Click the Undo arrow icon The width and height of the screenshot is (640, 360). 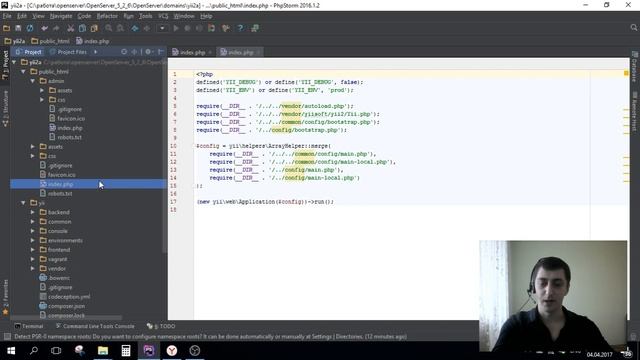(x=44, y=28)
